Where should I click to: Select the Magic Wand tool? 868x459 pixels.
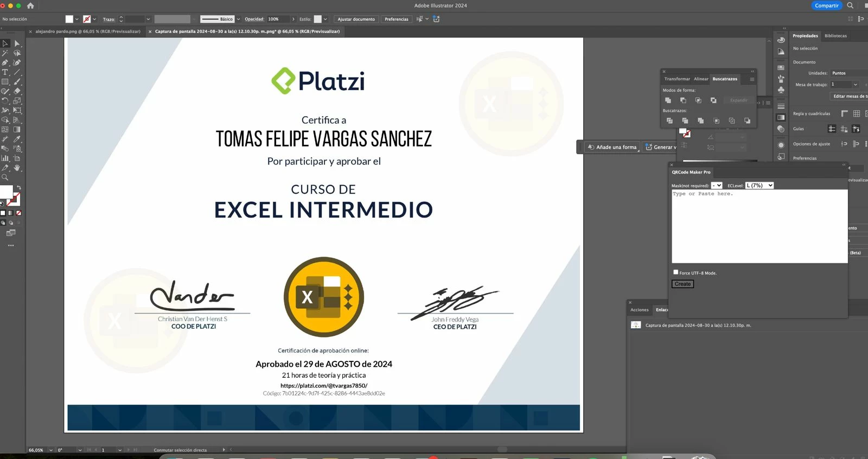tap(5, 53)
